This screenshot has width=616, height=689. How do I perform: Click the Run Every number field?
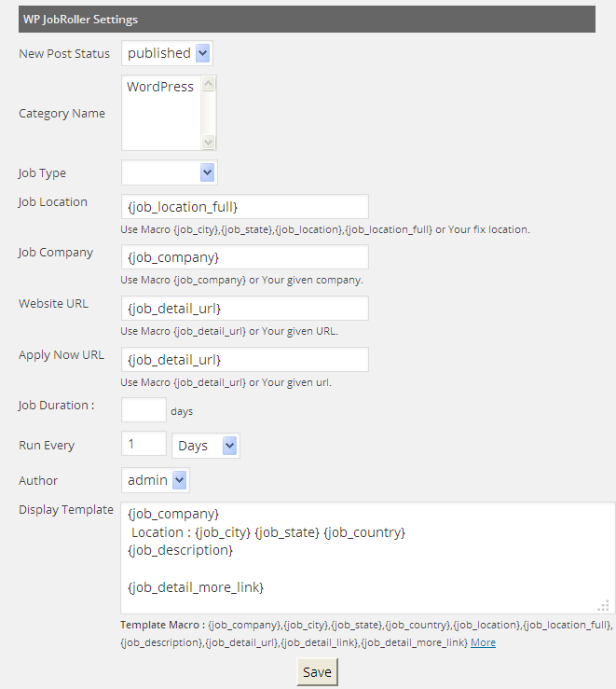point(144,445)
